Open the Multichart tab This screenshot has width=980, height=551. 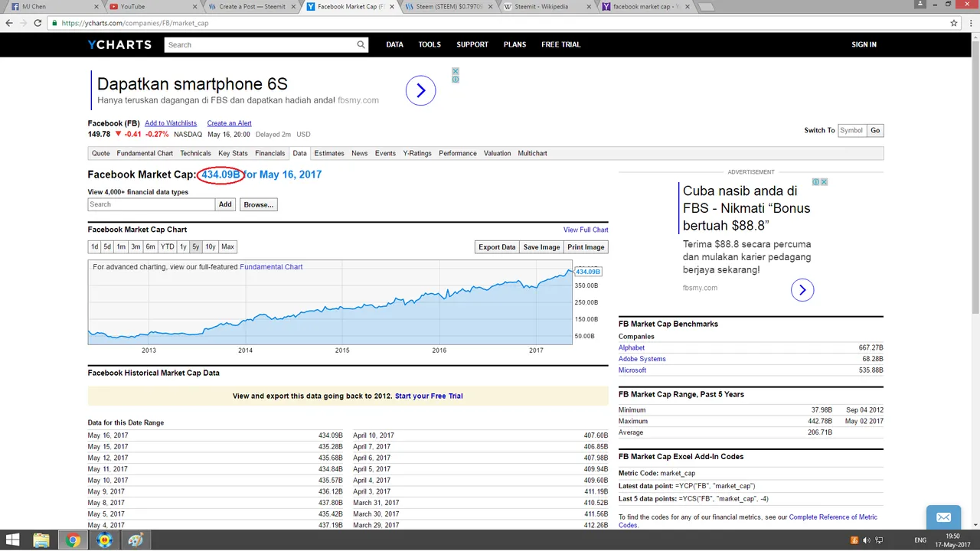point(532,153)
